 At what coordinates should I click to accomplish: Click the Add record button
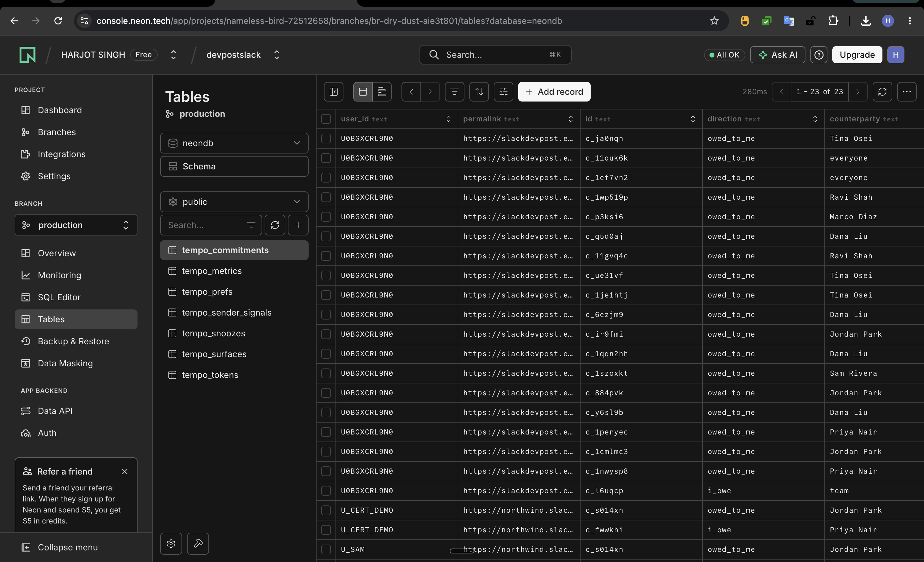pyautogui.click(x=554, y=91)
